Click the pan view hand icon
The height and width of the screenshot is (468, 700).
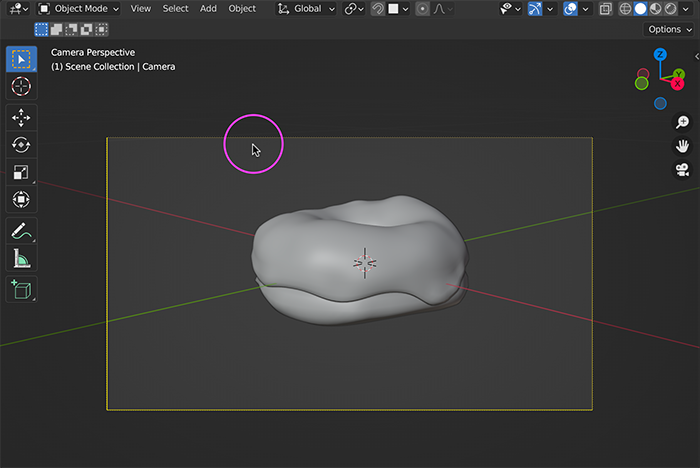click(x=682, y=146)
